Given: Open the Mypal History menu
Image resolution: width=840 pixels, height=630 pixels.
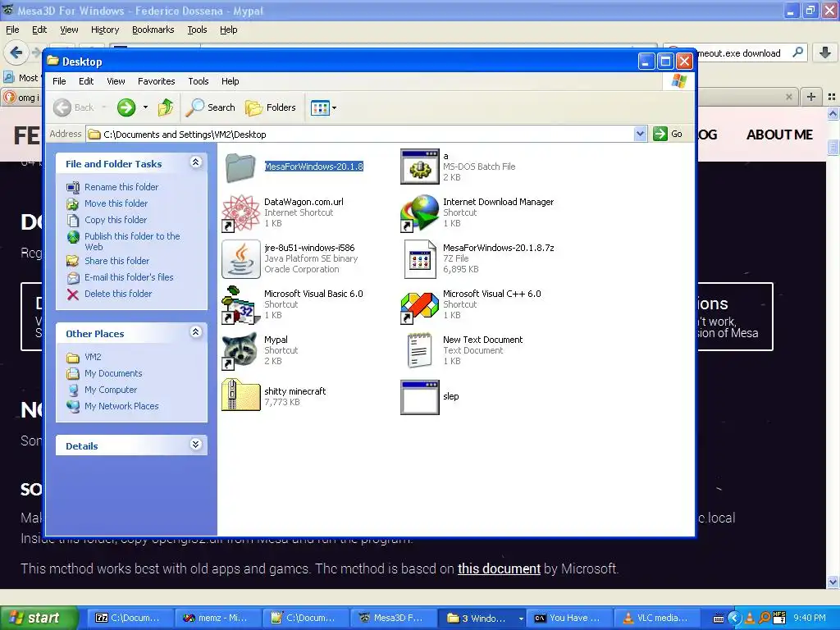Looking at the screenshot, I should click(104, 30).
